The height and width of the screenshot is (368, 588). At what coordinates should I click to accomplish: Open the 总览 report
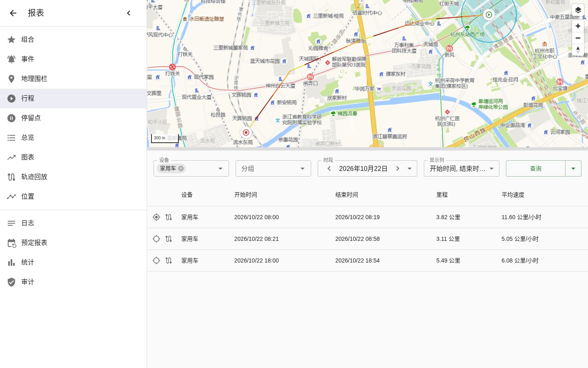[73, 138]
